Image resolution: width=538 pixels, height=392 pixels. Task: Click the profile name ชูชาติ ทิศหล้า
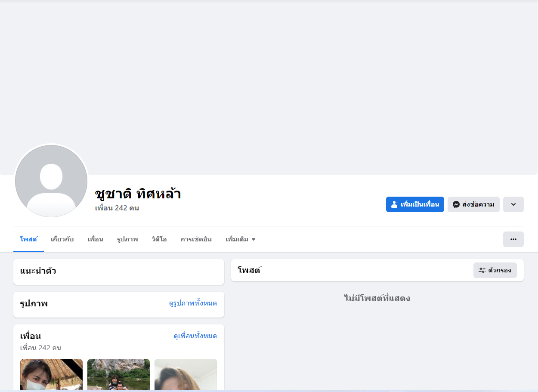[138, 194]
